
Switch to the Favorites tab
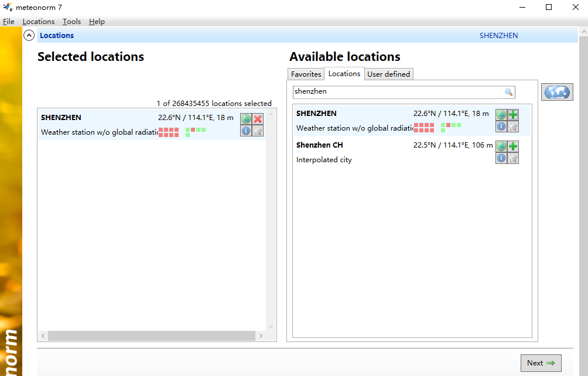[306, 74]
